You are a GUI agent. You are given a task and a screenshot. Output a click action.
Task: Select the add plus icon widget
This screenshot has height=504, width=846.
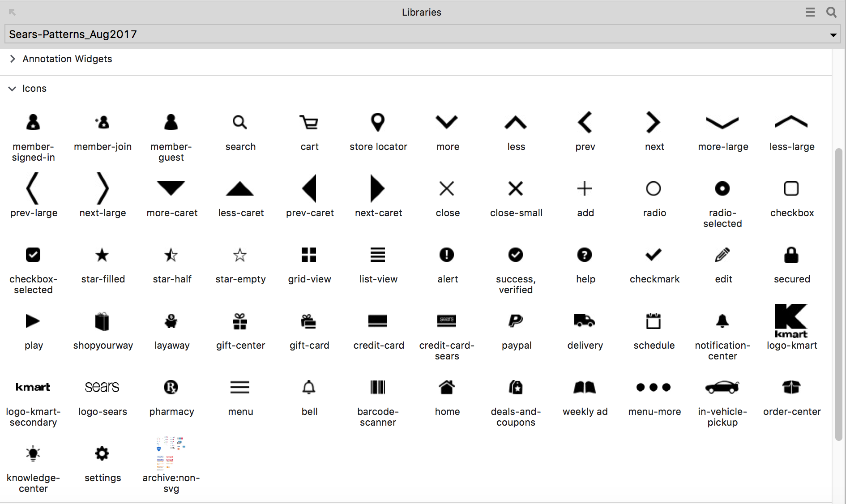[x=585, y=188]
